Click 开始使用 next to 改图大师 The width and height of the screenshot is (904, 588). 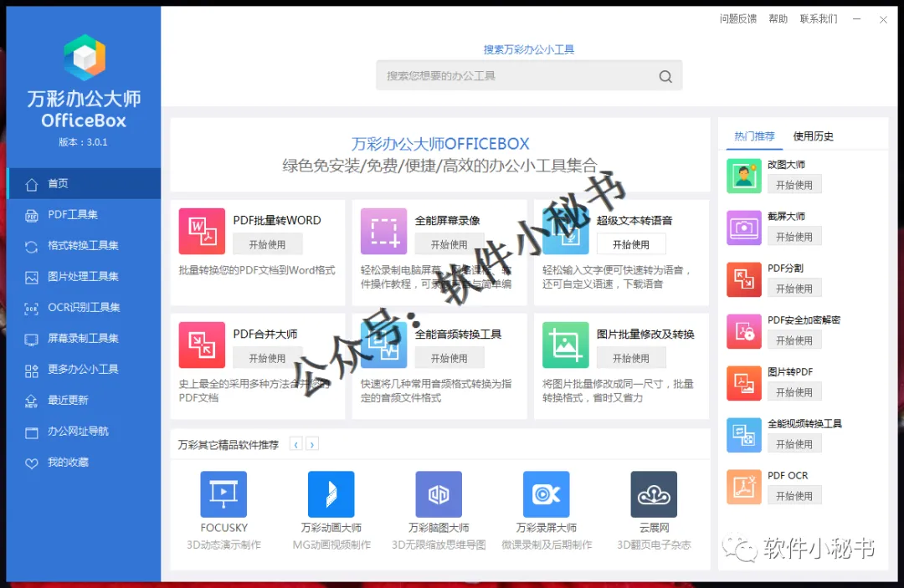tap(794, 185)
